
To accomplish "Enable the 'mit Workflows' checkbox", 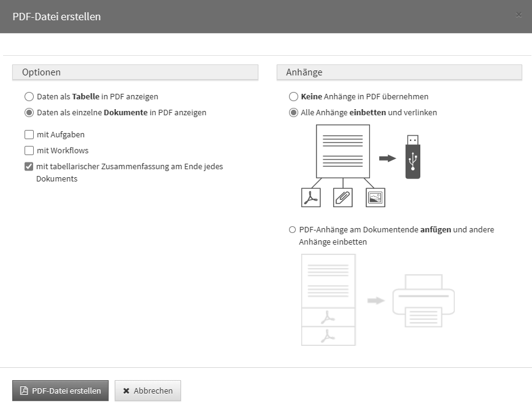I will click(x=29, y=151).
